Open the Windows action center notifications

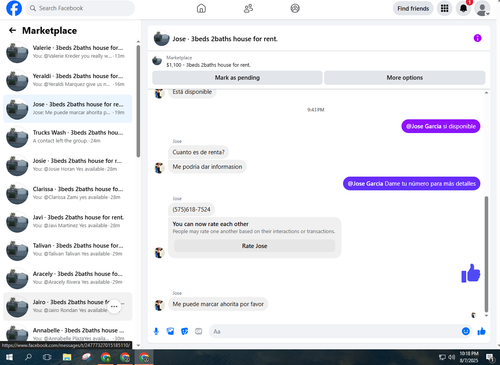(x=490, y=357)
